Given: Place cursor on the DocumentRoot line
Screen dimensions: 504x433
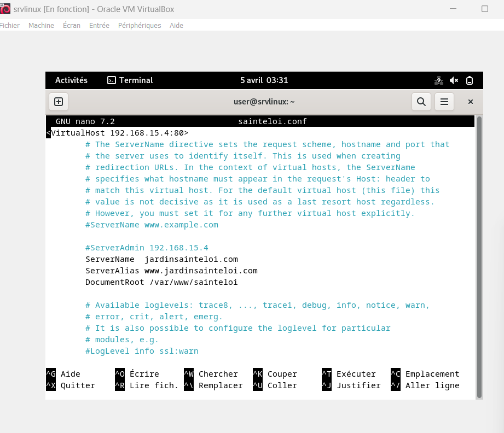Looking at the screenshot, I should 161,283.
